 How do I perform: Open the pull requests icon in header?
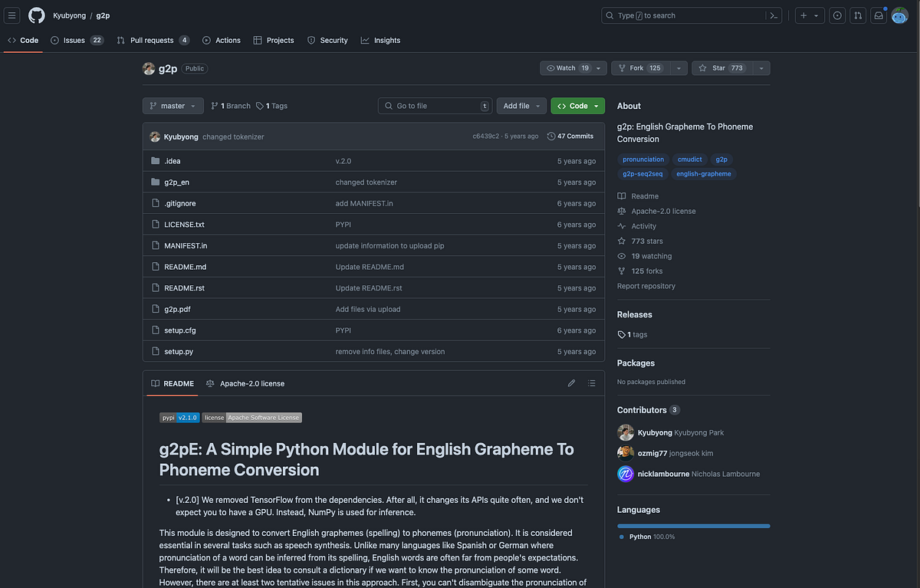(x=857, y=15)
